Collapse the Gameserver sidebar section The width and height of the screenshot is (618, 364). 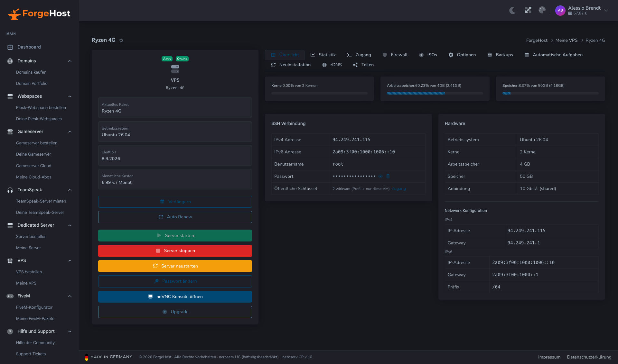pos(70,132)
